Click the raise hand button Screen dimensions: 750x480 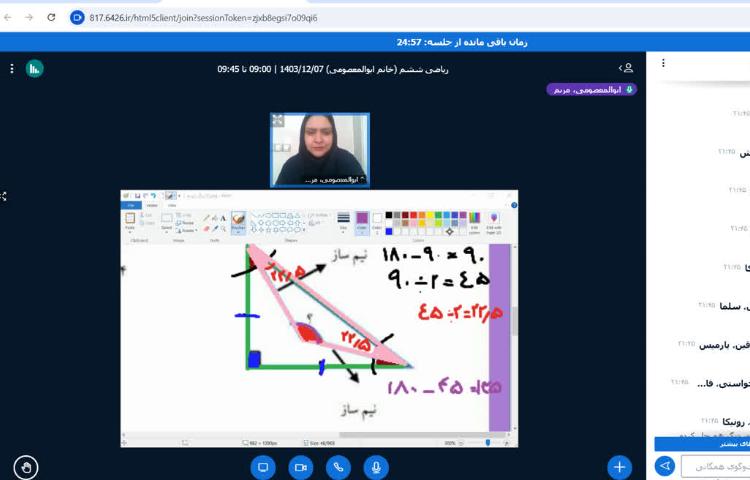(26, 466)
